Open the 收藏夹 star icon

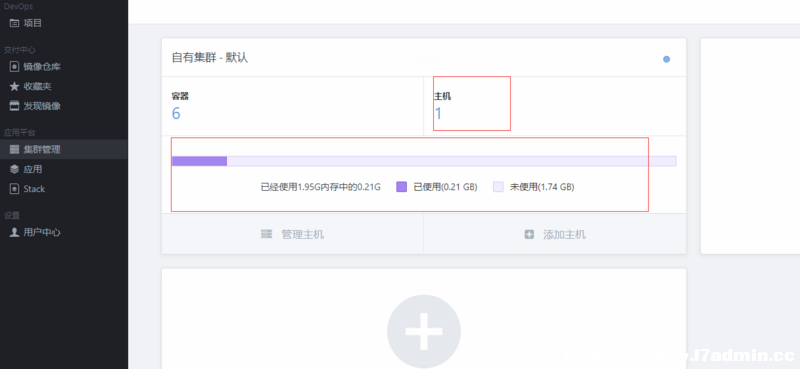coord(14,87)
